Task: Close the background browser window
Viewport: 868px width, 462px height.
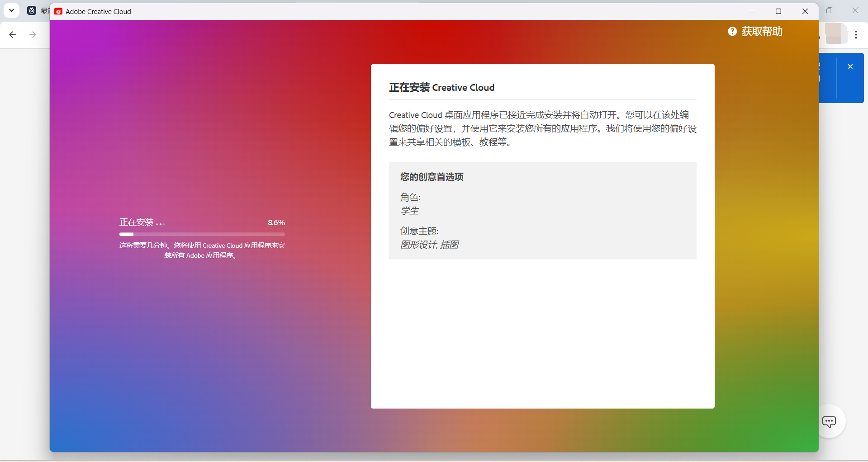Action: [855, 10]
